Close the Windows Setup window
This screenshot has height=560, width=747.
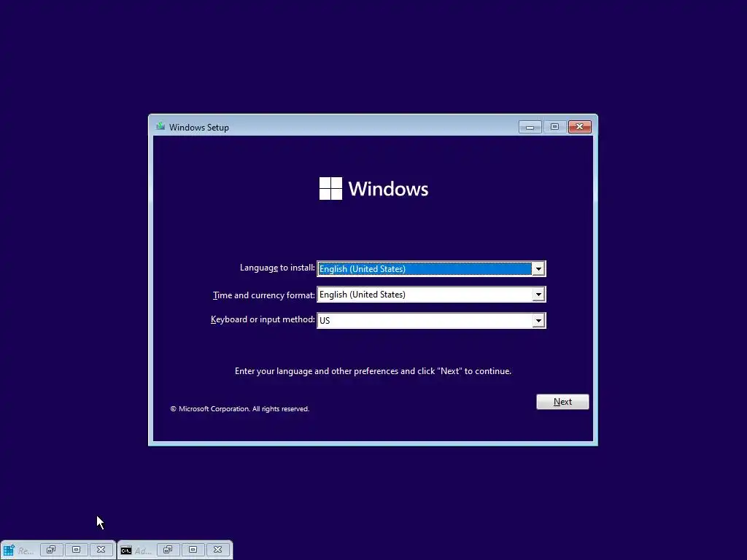580,127
